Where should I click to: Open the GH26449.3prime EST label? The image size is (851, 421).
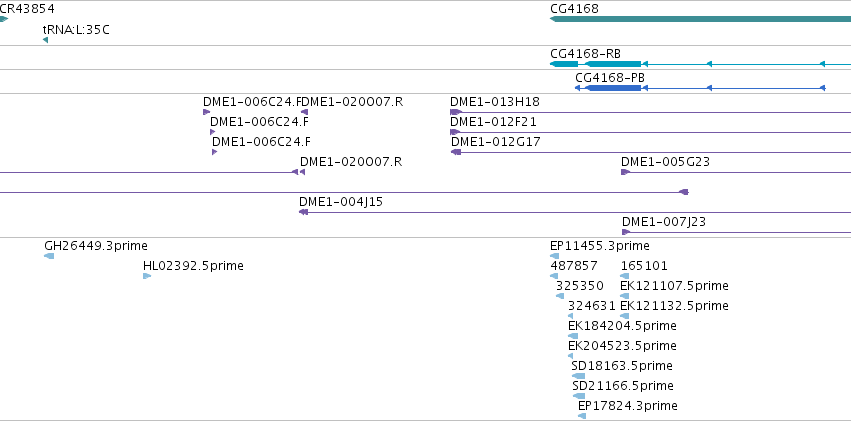[x=96, y=246]
